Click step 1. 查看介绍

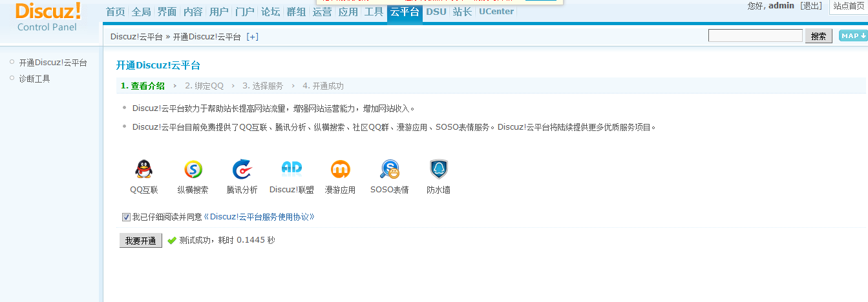click(143, 86)
